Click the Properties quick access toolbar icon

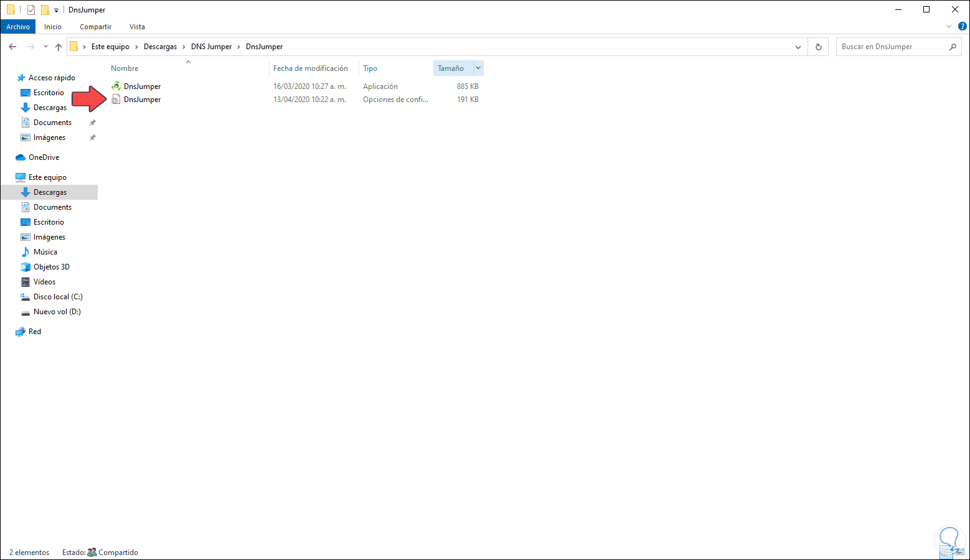click(x=31, y=10)
